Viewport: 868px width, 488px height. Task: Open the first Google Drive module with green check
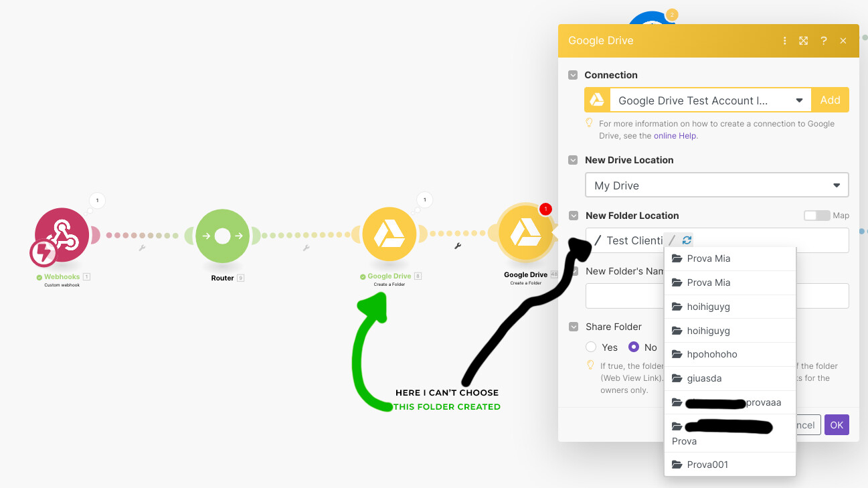389,234
